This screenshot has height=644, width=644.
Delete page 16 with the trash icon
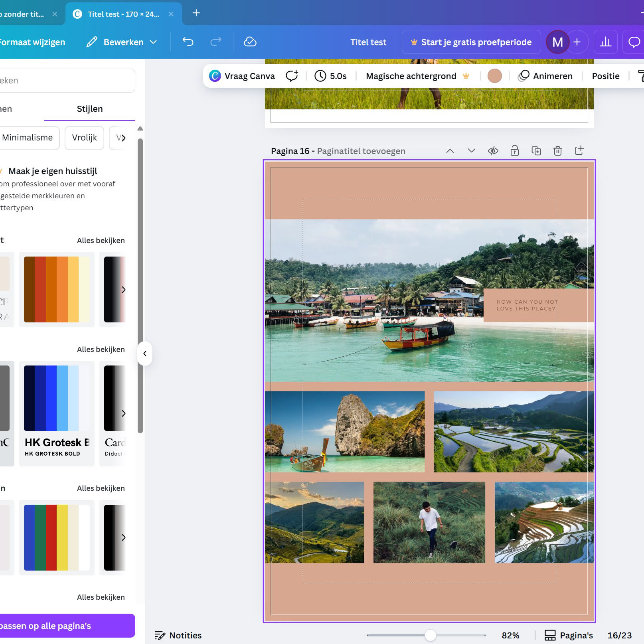click(558, 151)
